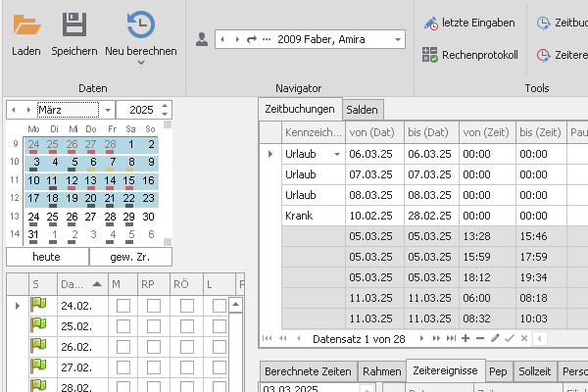Open the Berechnete Zeiten tab

(308, 371)
